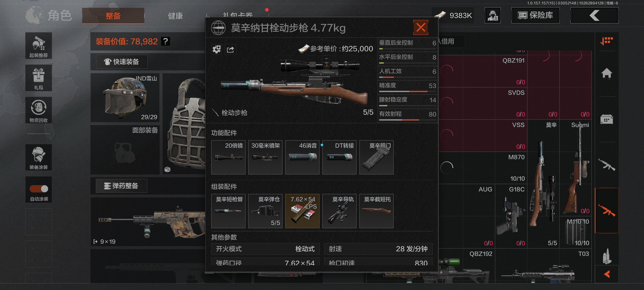Toggle the 自动涂装 auto-skin switch
This screenshot has width=644, height=290.
point(39,189)
